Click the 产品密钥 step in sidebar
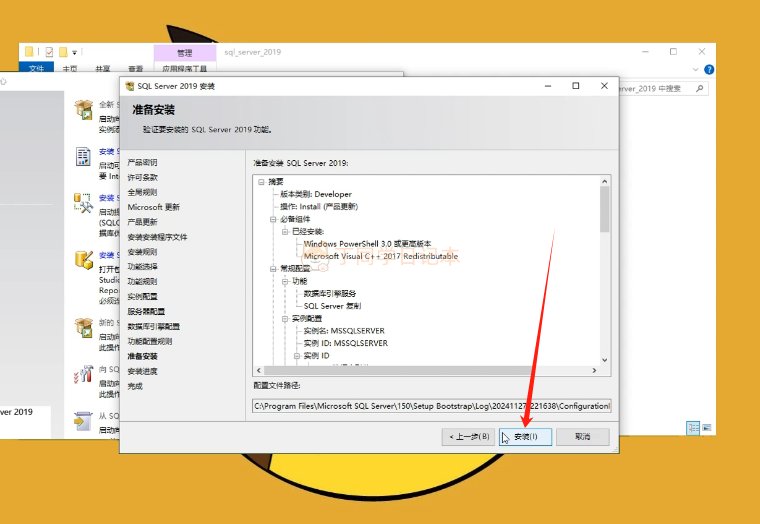760x524 pixels. [142, 162]
